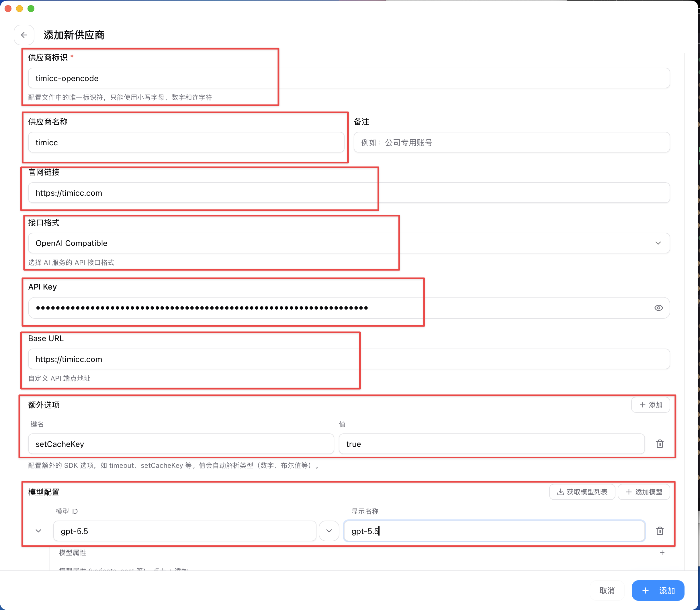This screenshot has height=610, width=700.
Task: Click the 选择 AI 服务的 API 接口格式 hint
Action: (71, 263)
